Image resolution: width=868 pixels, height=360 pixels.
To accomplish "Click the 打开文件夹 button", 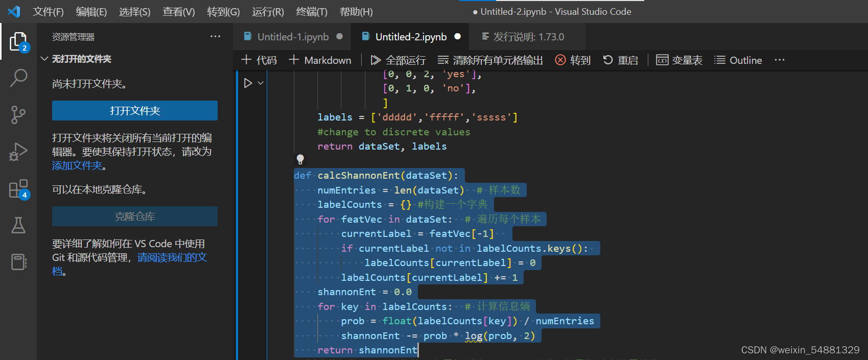I will 135,111.
